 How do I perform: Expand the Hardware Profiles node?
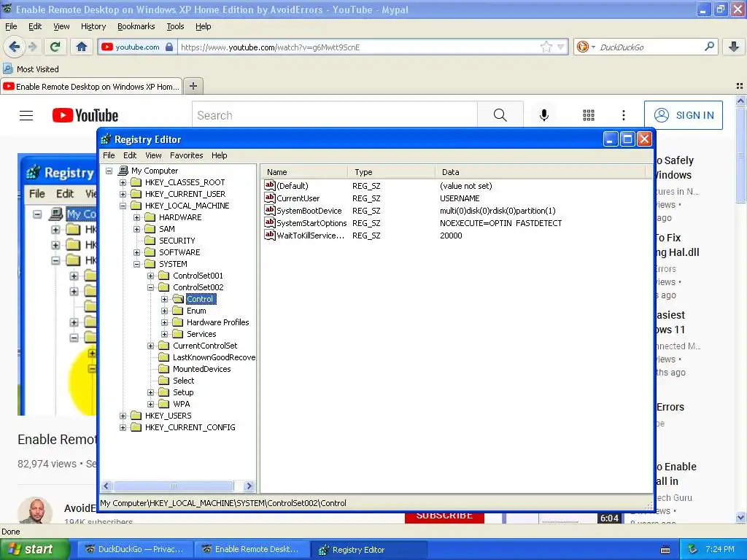pos(164,322)
